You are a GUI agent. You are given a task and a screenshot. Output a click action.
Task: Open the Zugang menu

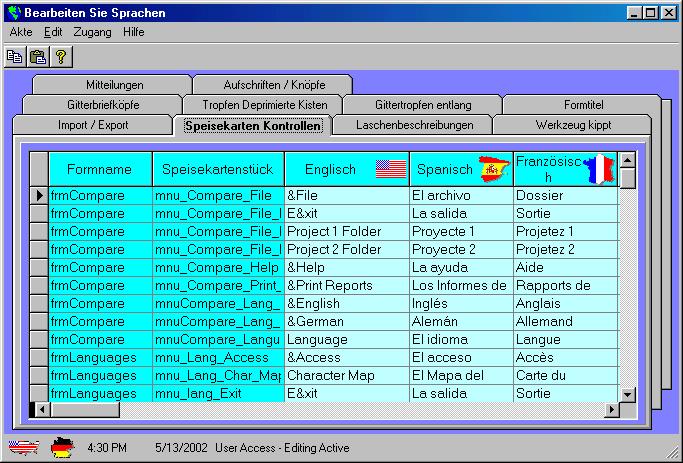click(92, 32)
